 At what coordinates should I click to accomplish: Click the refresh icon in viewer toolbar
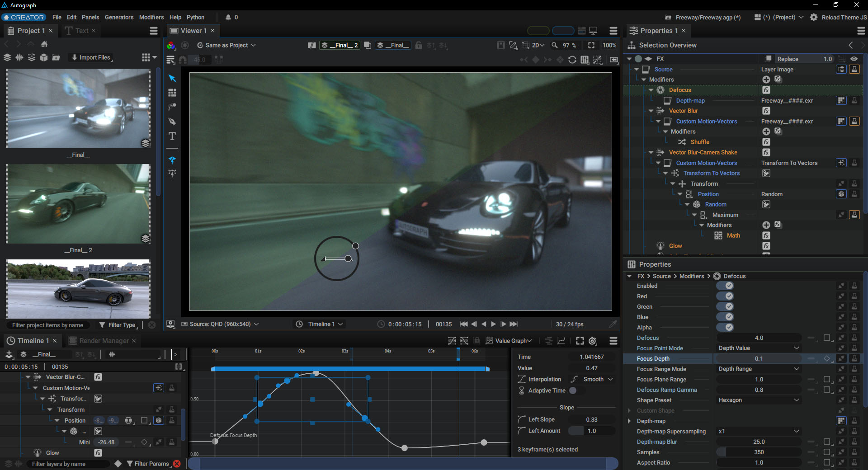pos(572,60)
